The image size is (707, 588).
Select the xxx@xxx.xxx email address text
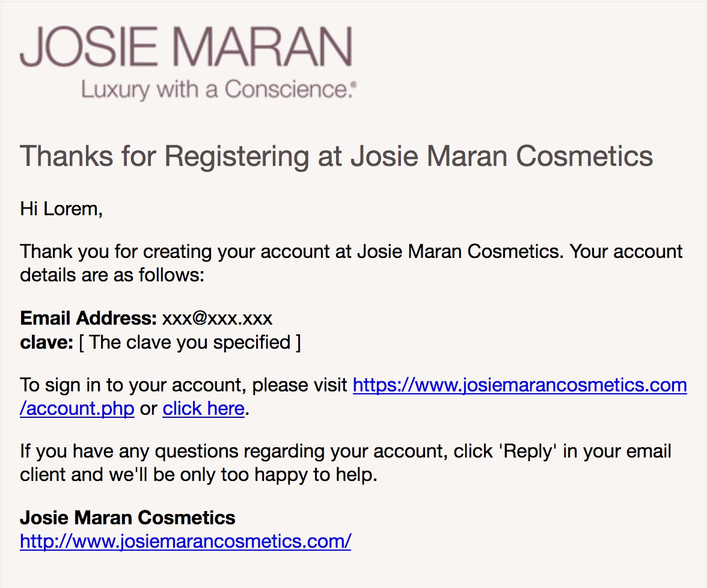tap(217, 318)
